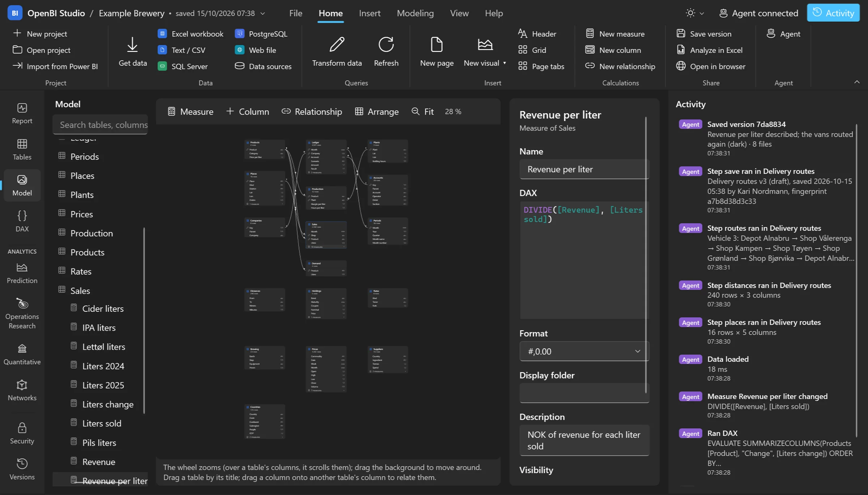868x495 pixels.
Task: Select the Sales table in model tree
Action: [x=80, y=290]
